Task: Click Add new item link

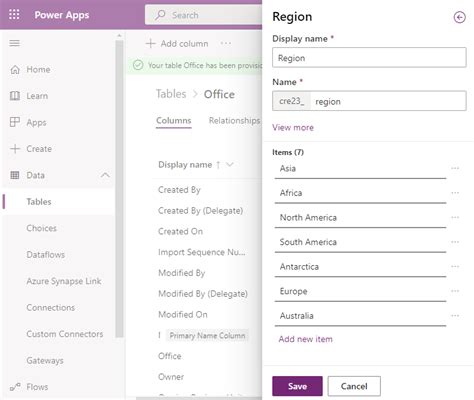Action: [x=306, y=339]
